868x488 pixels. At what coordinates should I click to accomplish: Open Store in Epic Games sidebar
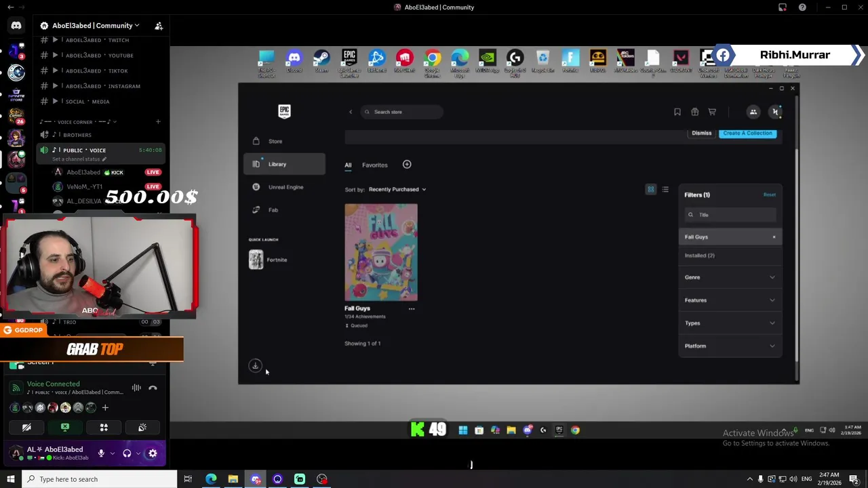(x=284, y=141)
